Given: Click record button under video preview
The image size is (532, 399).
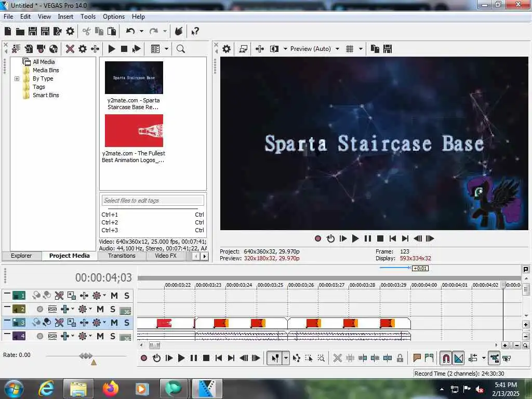Looking at the screenshot, I should tap(318, 238).
